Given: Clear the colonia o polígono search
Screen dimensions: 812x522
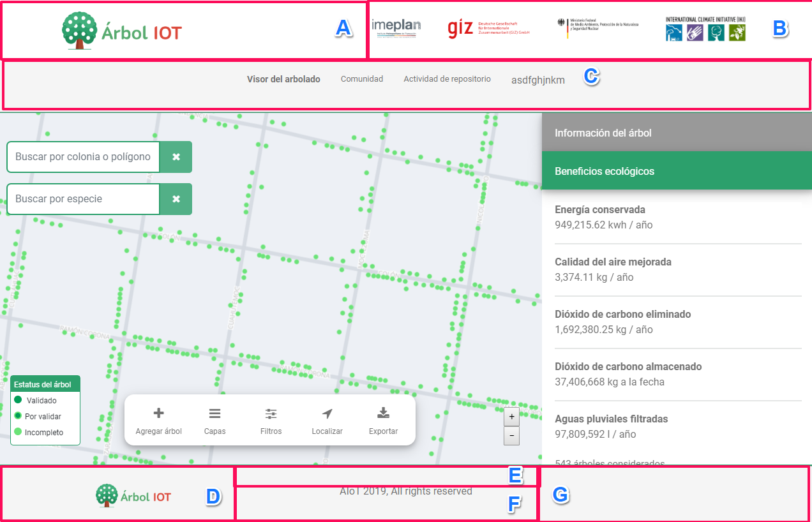Looking at the screenshot, I should click(x=176, y=157).
